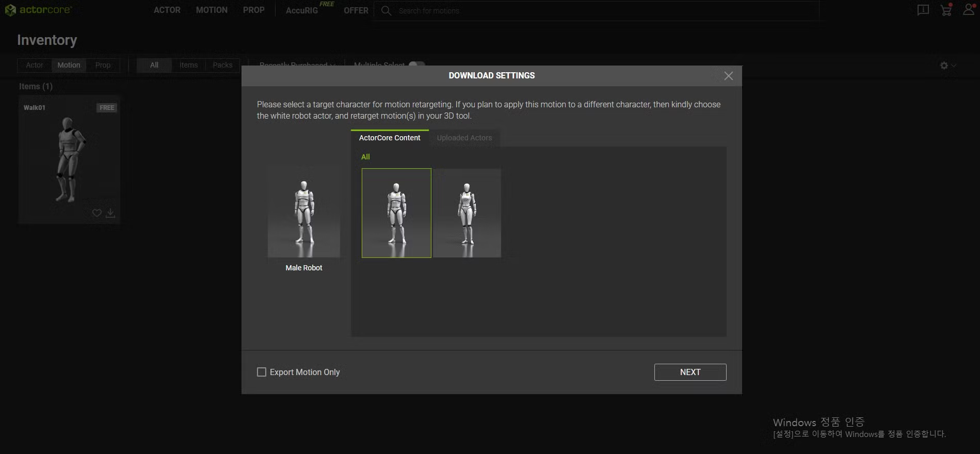Open the Recently Purchased sort dropdown
Screen dimensions: 980x454
[297, 64]
